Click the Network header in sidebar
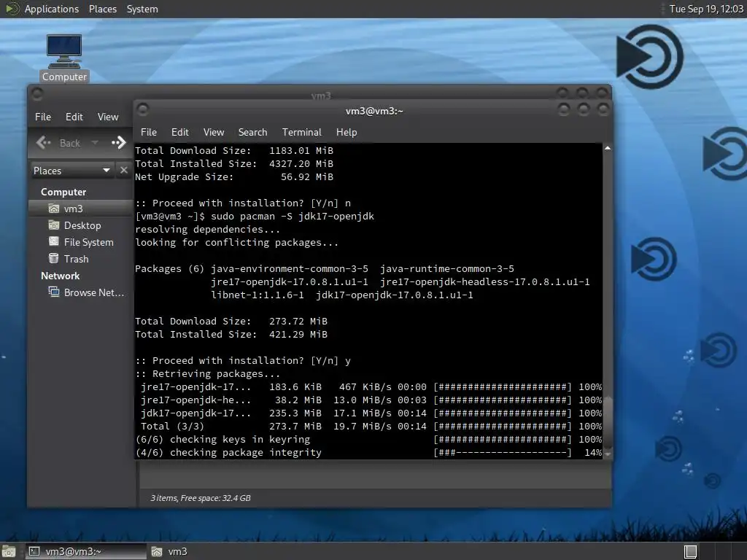The width and height of the screenshot is (747, 560). 60,276
